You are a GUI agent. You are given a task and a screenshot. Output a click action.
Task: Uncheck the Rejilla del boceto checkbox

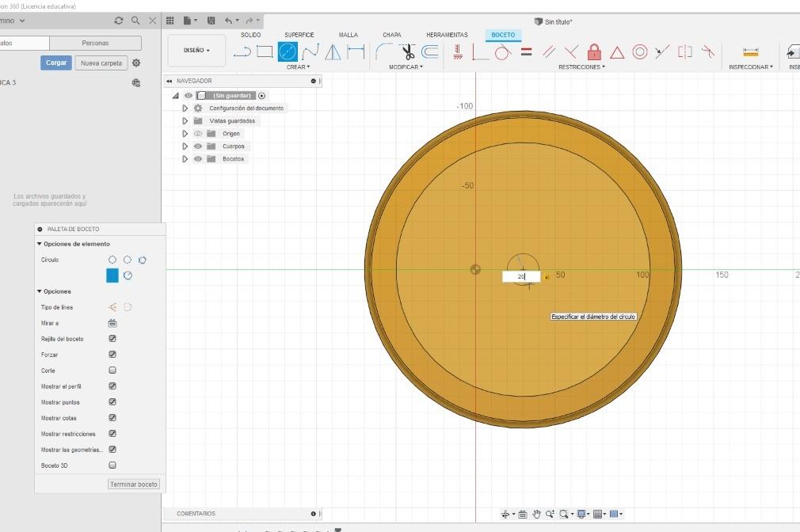click(x=112, y=339)
